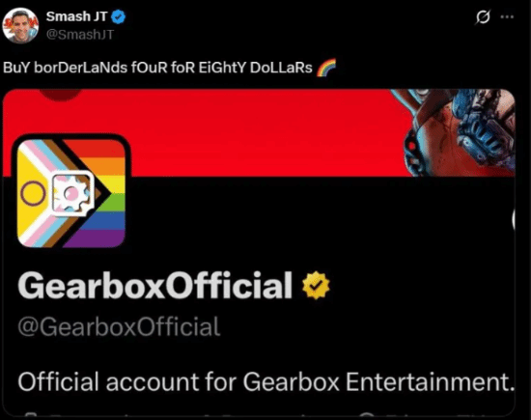The width and height of the screenshot is (531, 420).
Task: Click the gold verified badge beside GearboxOfficial
Action: pyautogui.click(x=316, y=285)
